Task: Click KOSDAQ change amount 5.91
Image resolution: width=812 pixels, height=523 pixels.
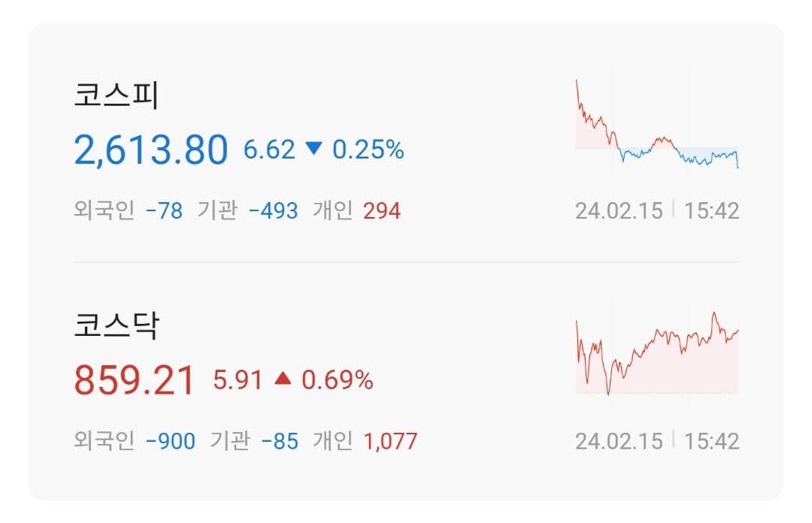Action: pos(238,379)
